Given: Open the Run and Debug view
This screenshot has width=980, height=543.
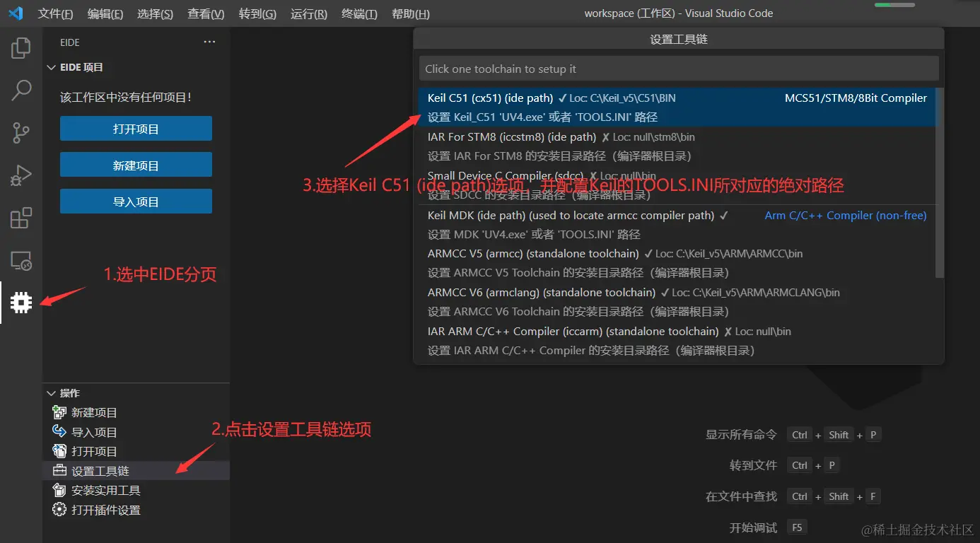Looking at the screenshot, I should (x=21, y=175).
